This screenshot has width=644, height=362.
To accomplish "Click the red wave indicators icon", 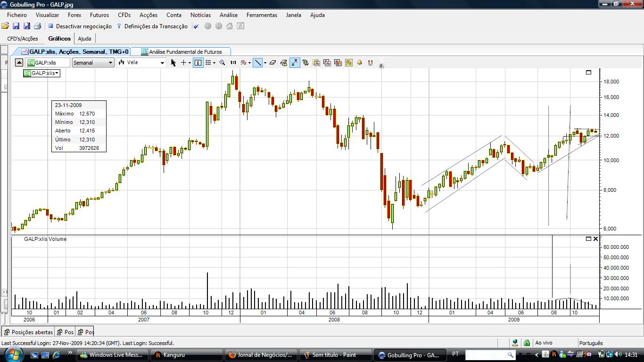I will click(x=244, y=63).
